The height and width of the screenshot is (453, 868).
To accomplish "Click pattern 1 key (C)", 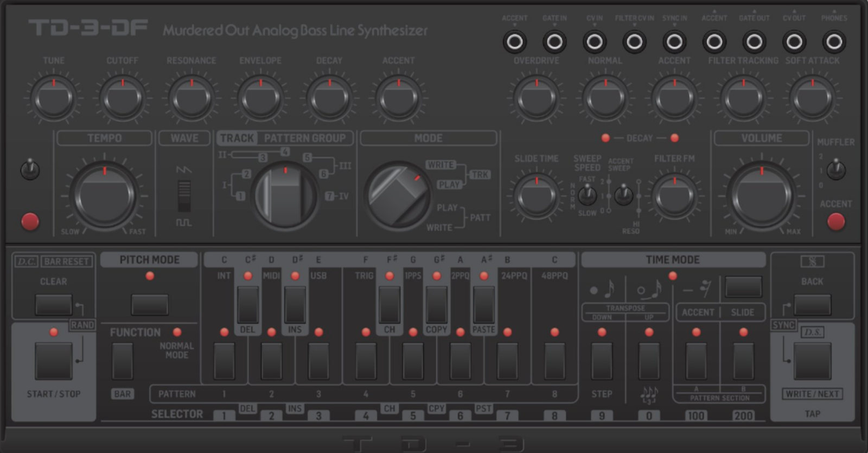I will [224, 361].
